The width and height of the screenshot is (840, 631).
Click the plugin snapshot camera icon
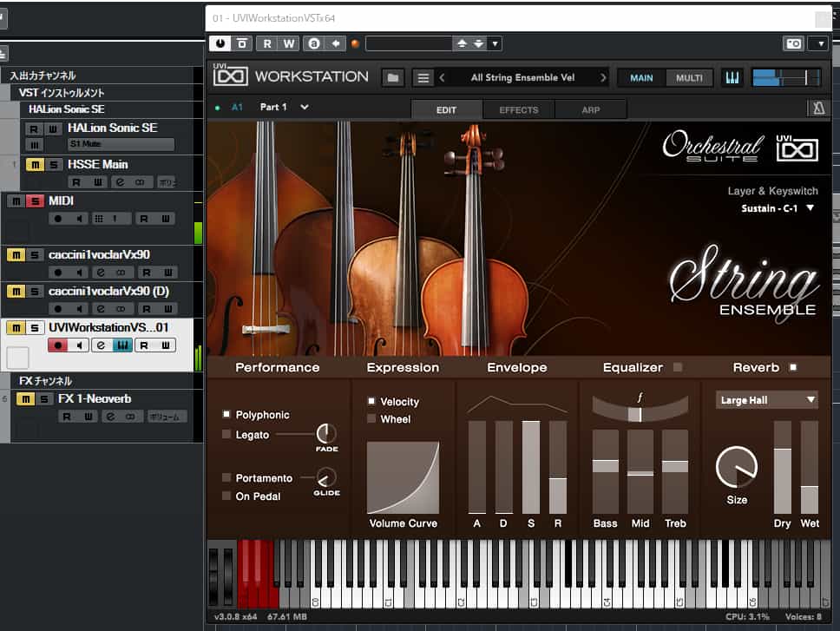(793, 43)
